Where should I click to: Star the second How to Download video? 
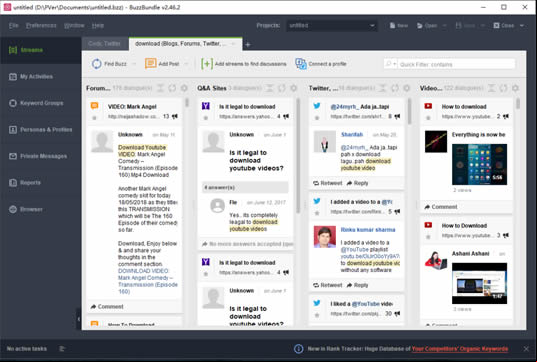[x=428, y=237]
